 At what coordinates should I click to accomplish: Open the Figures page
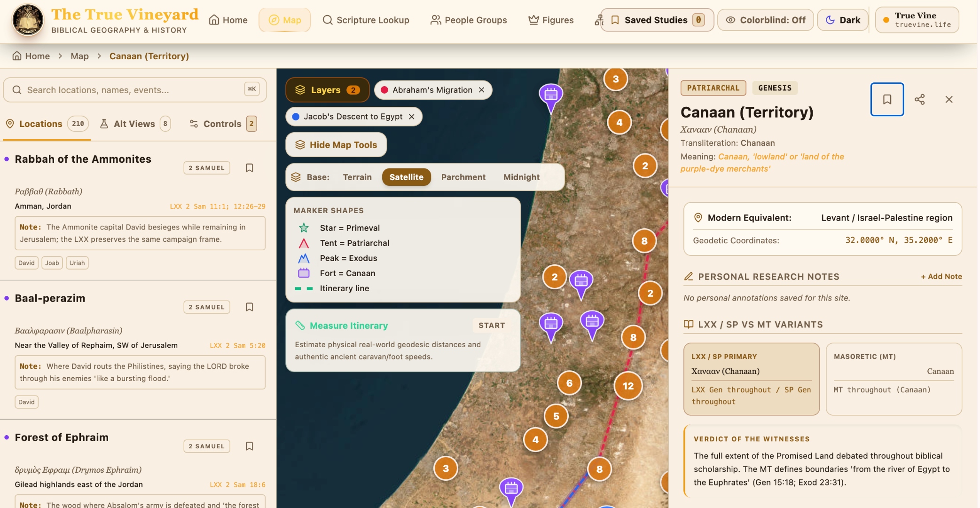551,20
